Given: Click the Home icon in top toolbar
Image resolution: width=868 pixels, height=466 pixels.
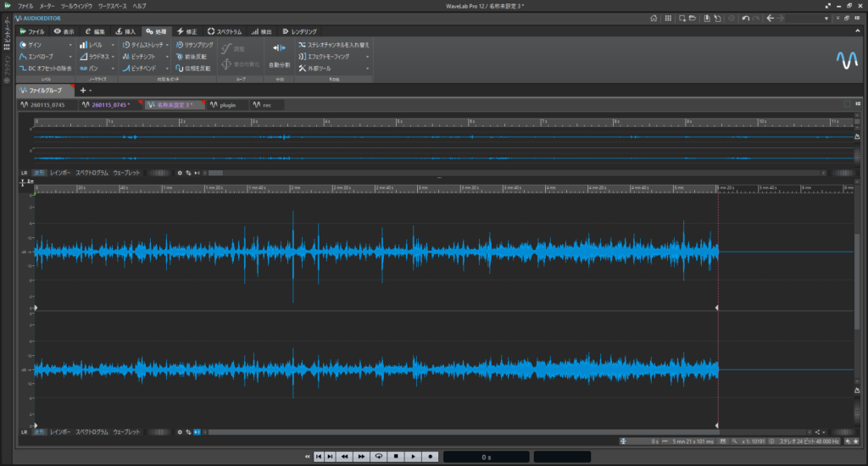Looking at the screenshot, I should tap(654, 18).
